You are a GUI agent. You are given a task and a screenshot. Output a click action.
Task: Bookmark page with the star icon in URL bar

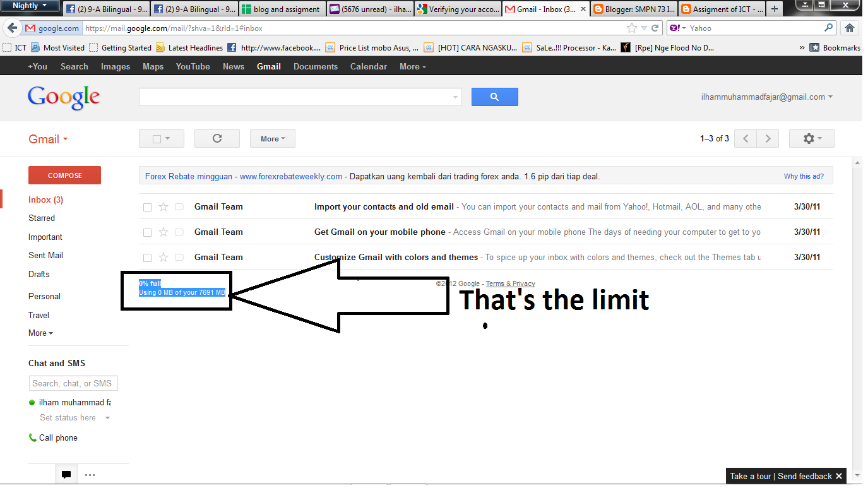(632, 28)
